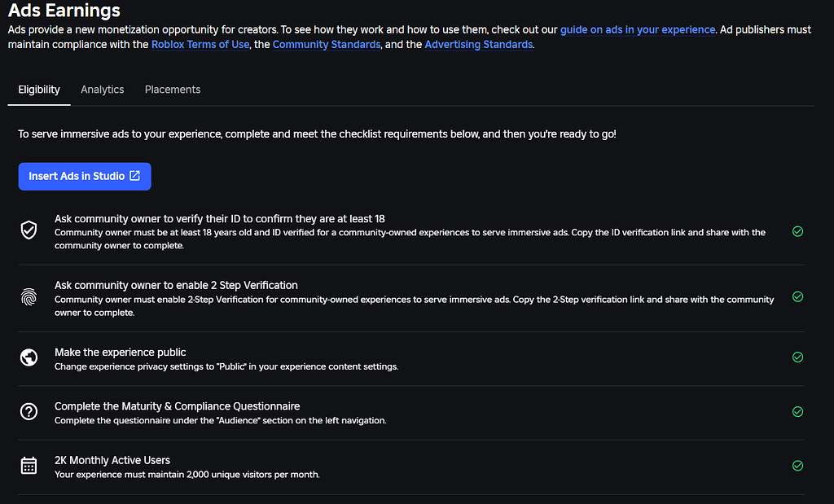Open the Community Standards page

(x=326, y=44)
